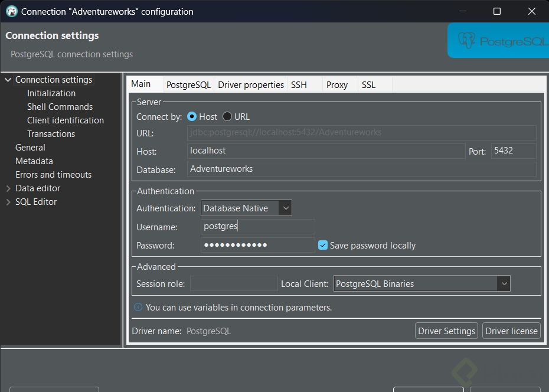This screenshot has width=549, height=392.
Task: Click the disabled JDBC URL field
Action: coord(362,133)
